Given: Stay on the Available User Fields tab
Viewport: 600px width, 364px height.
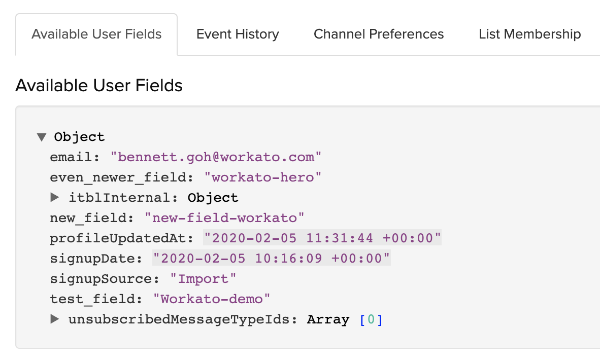Looking at the screenshot, I should 96,34.
